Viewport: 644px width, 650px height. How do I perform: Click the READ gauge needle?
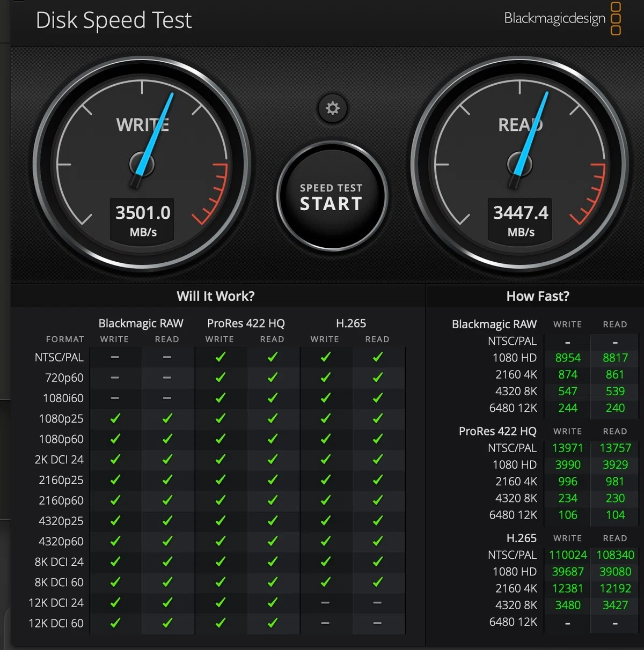(x=531, y=139)
